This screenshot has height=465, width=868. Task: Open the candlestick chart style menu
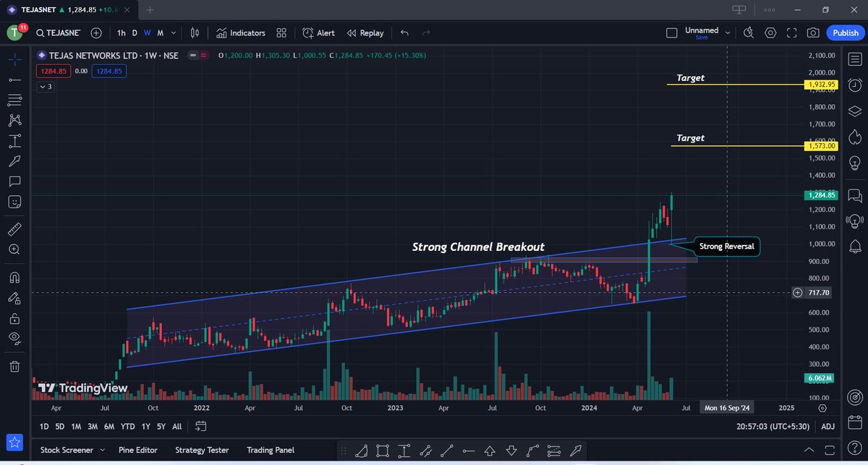click(x=195, y=33)
